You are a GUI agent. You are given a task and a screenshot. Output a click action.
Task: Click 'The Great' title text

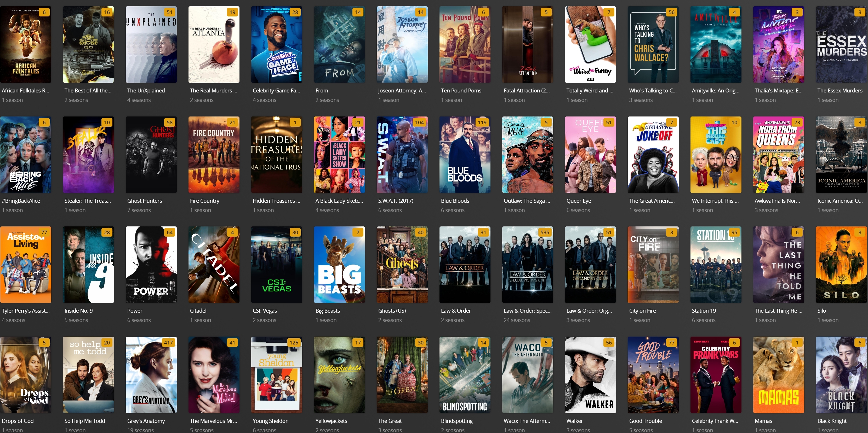(390, 421)
